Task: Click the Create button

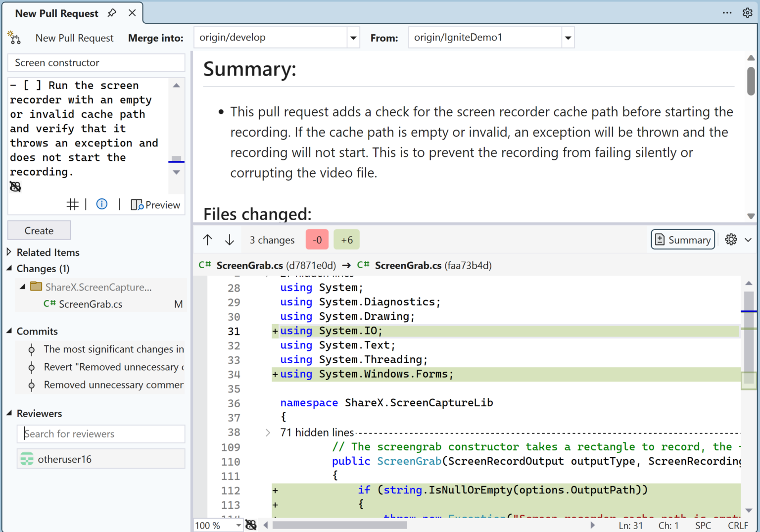Action: (39, 230)
